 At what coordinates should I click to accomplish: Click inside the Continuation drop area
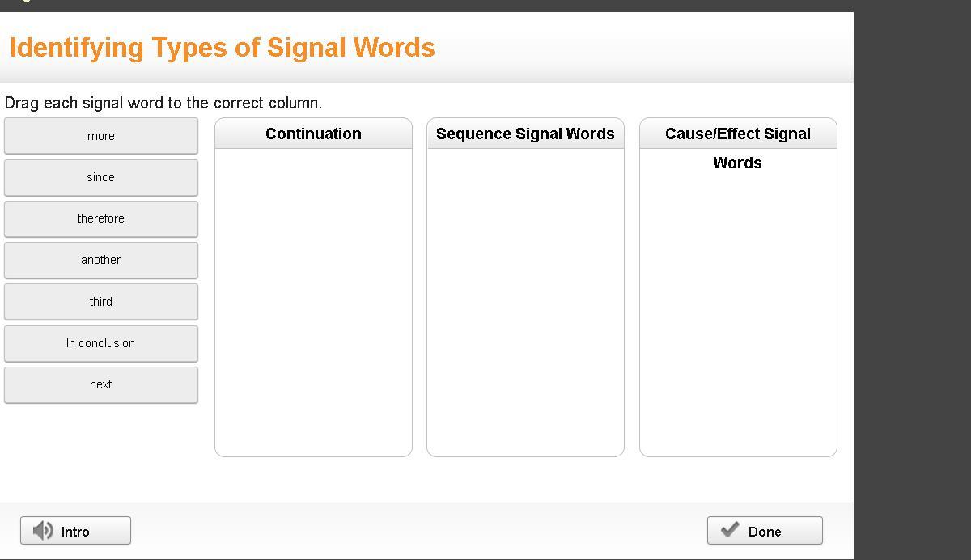pos(313,302)
